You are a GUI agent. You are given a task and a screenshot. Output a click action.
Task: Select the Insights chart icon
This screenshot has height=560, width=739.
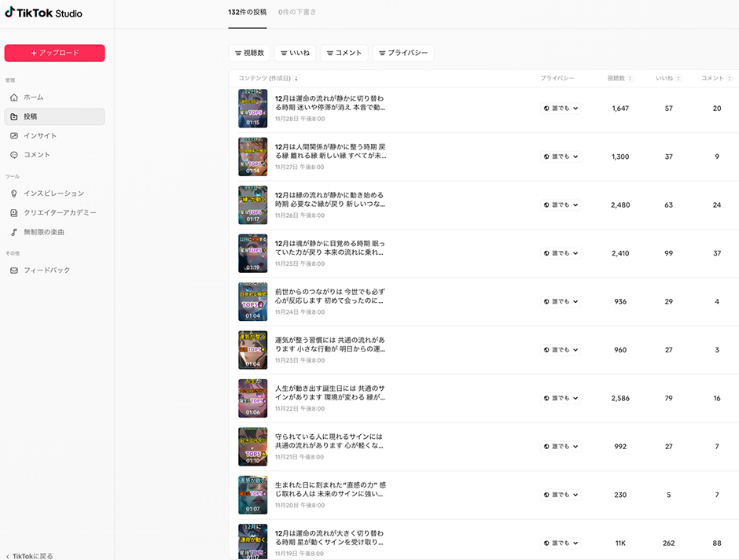tap(14, 136)
